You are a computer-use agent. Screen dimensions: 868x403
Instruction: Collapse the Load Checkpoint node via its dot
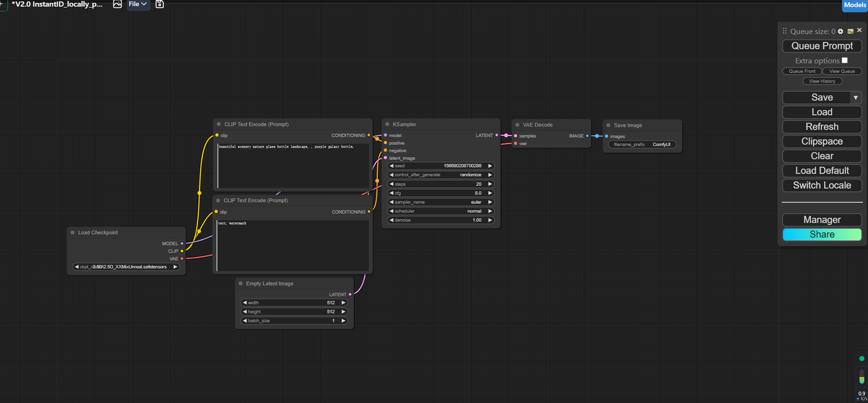coord(72,232)
